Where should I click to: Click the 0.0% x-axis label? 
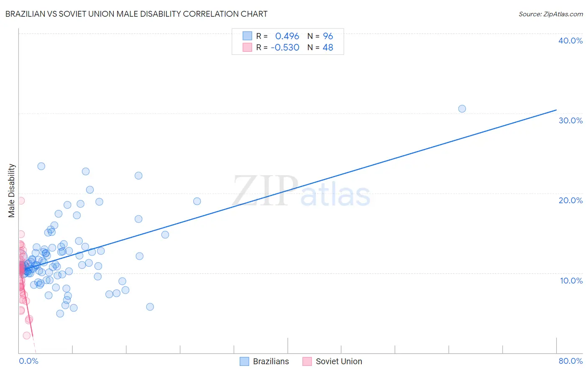click(28, 361)
